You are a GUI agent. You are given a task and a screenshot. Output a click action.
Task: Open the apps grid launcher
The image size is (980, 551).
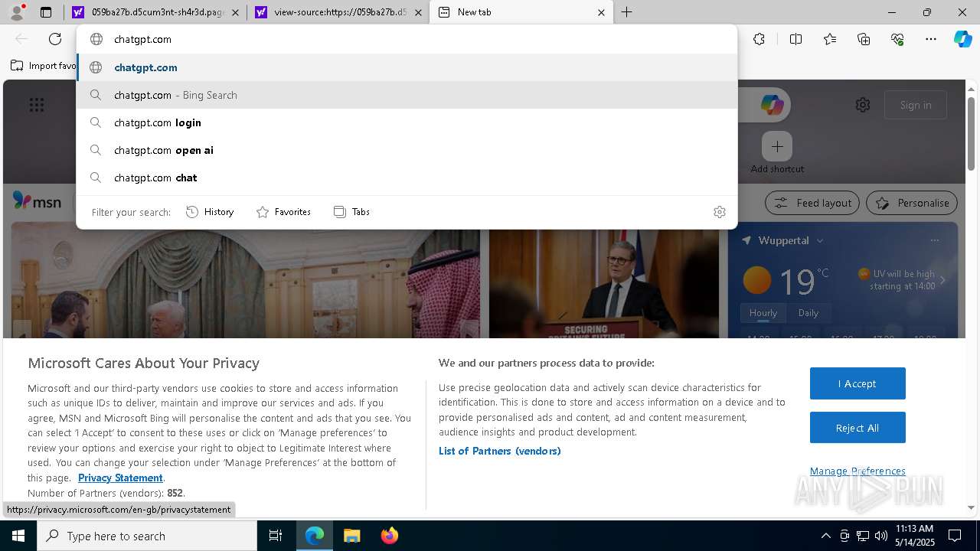pyautogui.click(x=37, y=105)
